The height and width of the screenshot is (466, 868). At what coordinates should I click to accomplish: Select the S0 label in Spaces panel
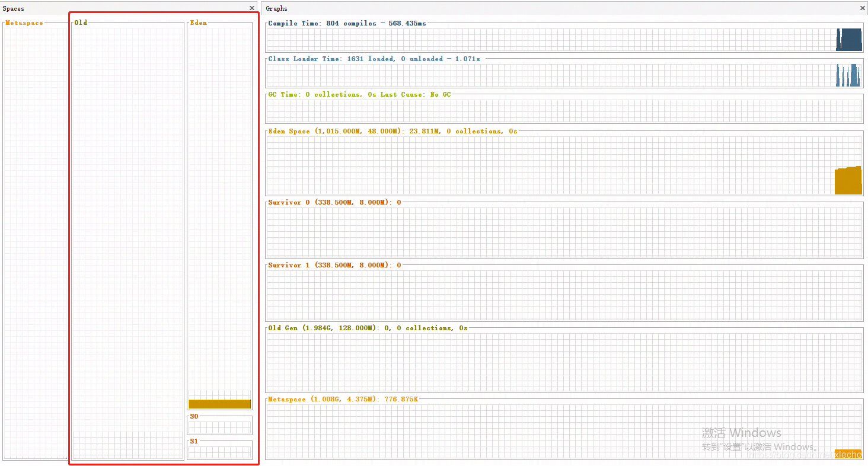pos(194,416)
